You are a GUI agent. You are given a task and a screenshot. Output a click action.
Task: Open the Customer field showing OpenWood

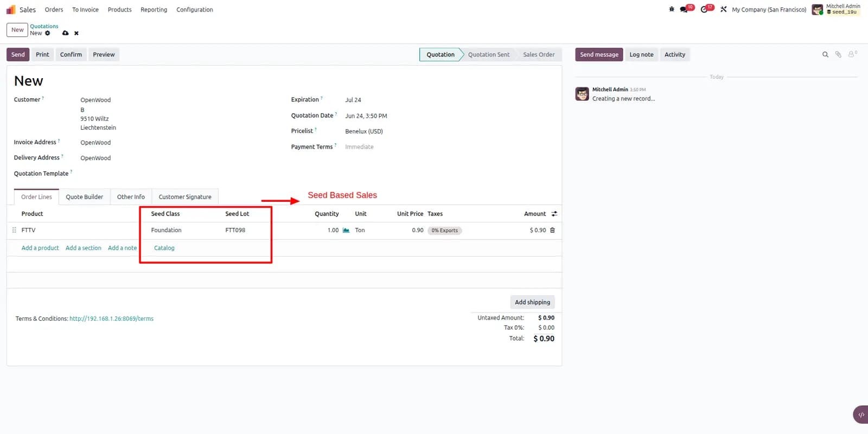coord(95,100)
